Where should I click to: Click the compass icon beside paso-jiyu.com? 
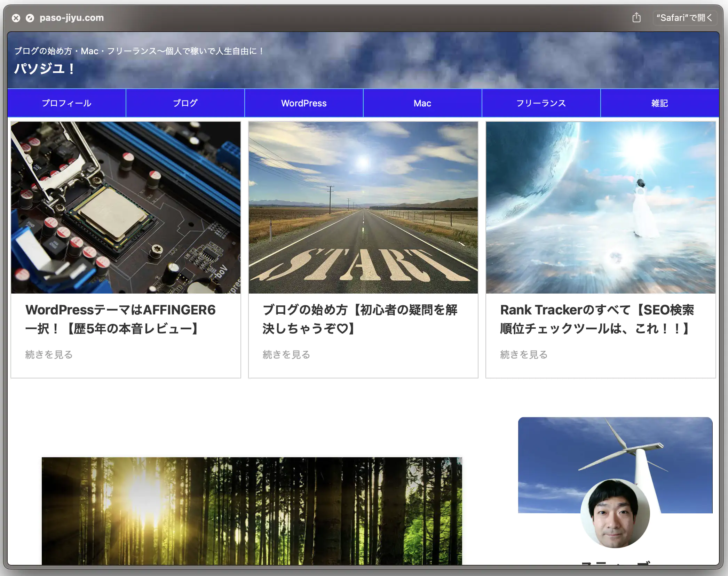tap(30, 18)
